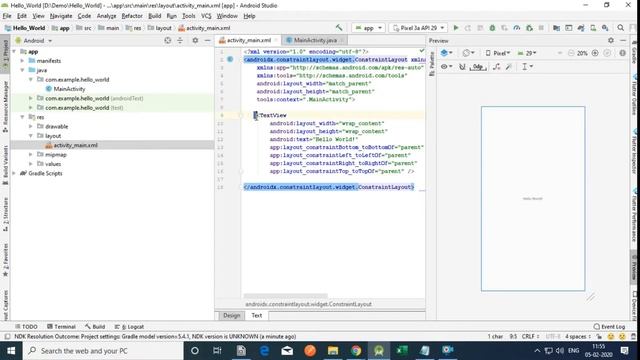
Task: Attach debugger to Android process icon
Action: [529, 28]
